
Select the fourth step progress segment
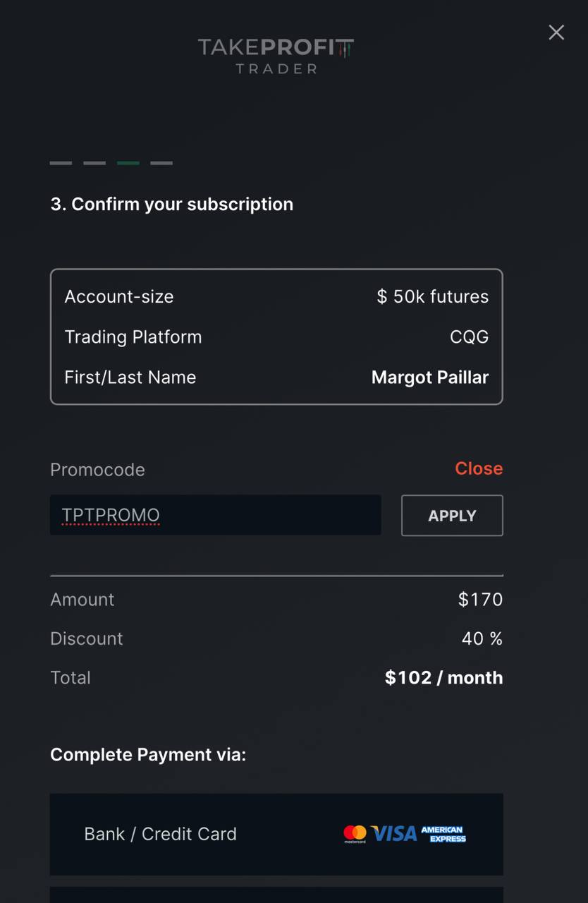coord(161,163)
